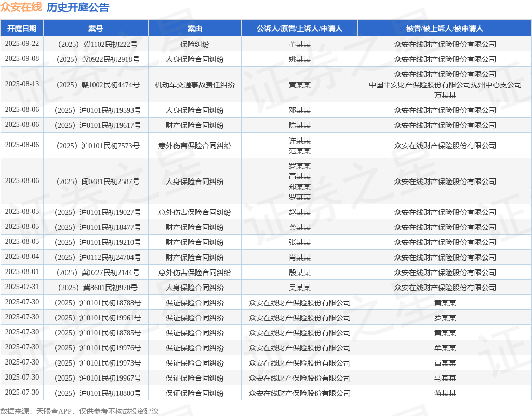
Task: Click defendant 中国平安财产保险股份有限公司抚州中心支公司
Action: tap(445, 85)
